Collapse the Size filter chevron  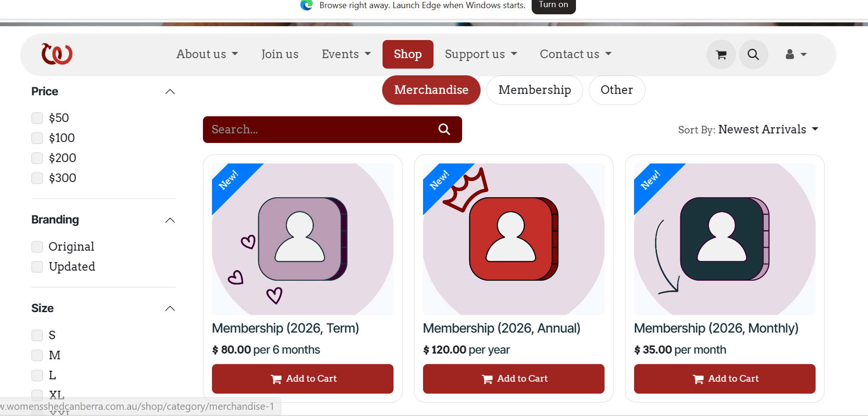click(x=170, y=308)
